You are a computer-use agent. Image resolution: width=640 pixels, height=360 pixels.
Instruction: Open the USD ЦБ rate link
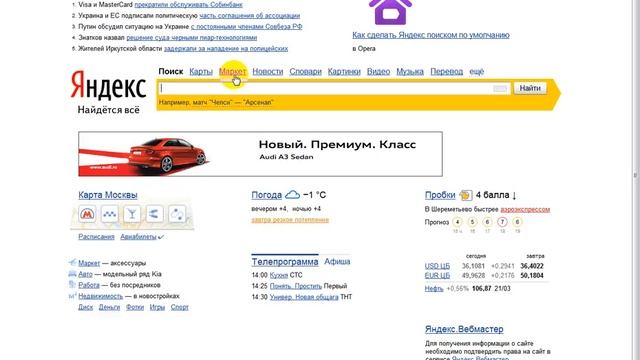(x=437, y=266)
